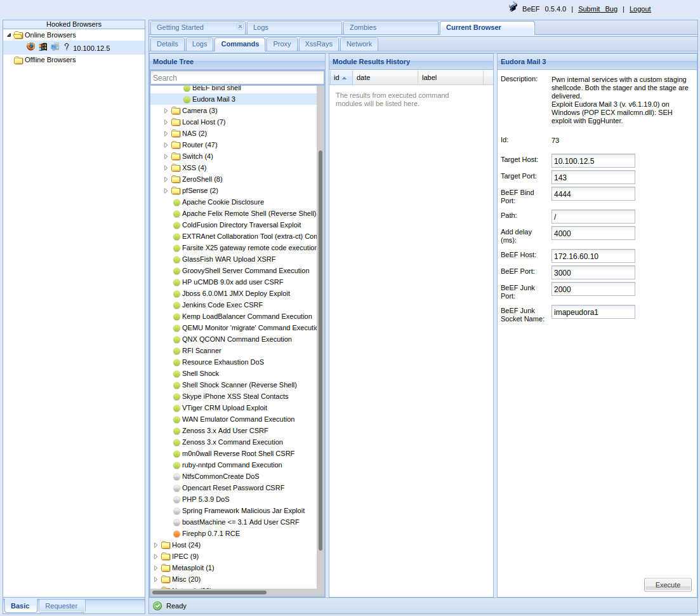
Task: Click Camera folder icon in module tree
Action: tap(176, 110)
